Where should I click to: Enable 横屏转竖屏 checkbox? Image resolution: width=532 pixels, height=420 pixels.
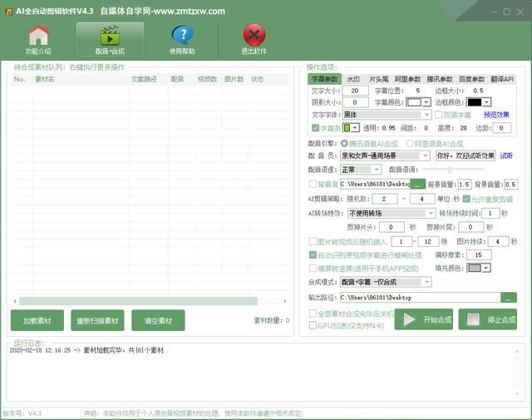point(313,269)
